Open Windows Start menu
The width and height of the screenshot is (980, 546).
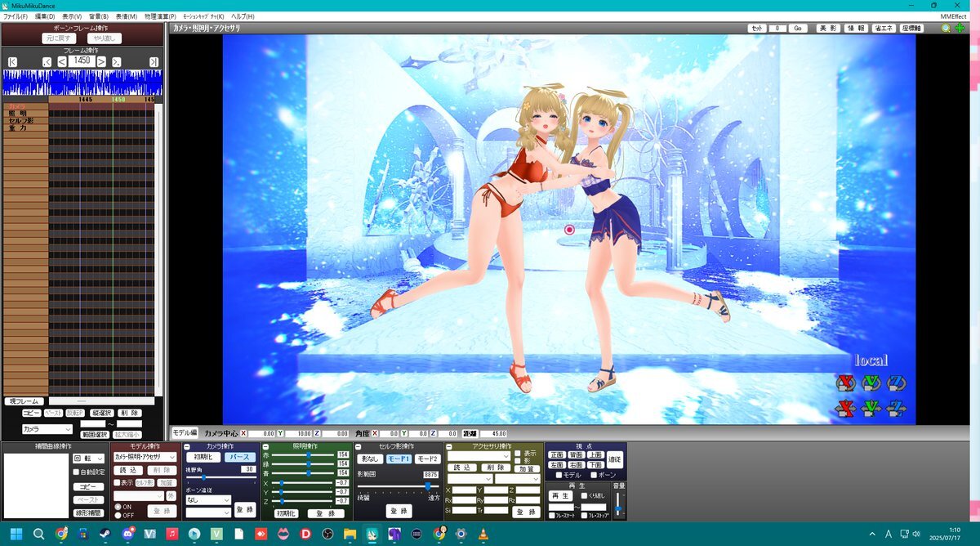(x=16, y=534)
